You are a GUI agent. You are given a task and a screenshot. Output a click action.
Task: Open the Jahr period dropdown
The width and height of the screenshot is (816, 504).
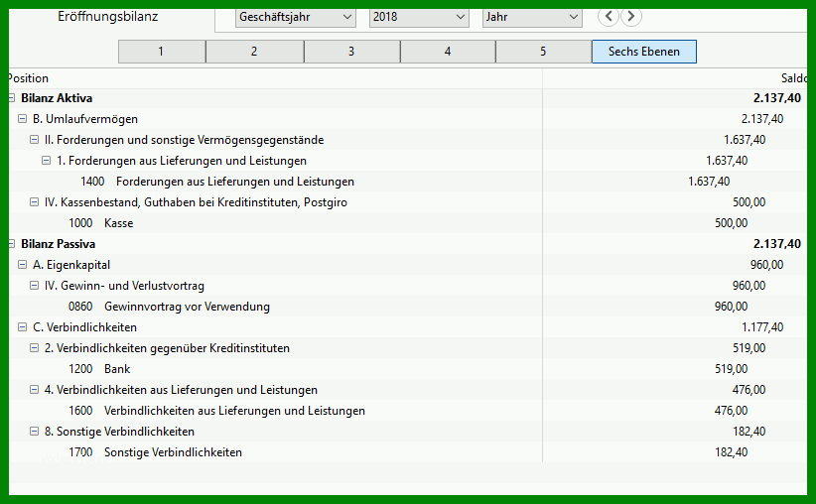click(x=532, y=17)
